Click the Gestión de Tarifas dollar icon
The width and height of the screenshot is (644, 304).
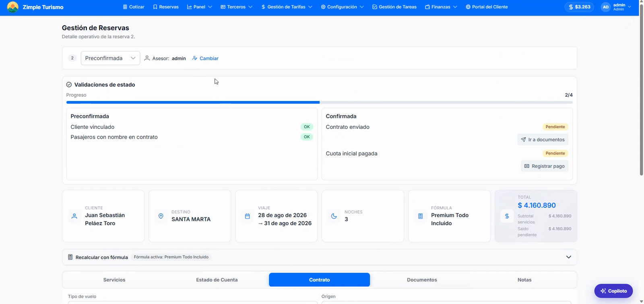263,7
